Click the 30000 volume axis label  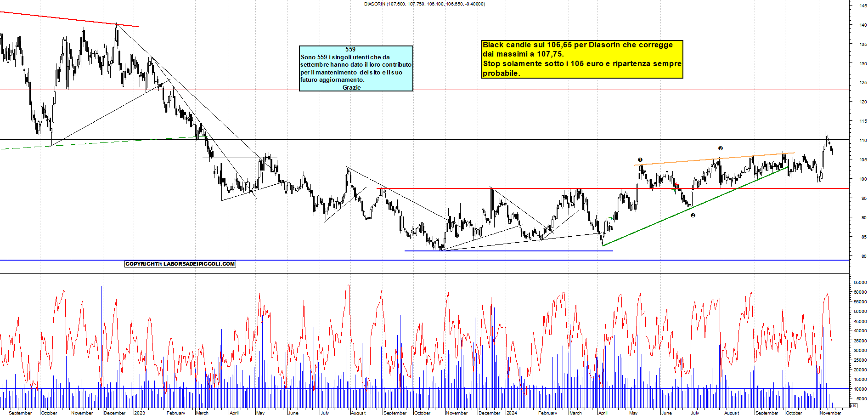(x=860, y=351)
